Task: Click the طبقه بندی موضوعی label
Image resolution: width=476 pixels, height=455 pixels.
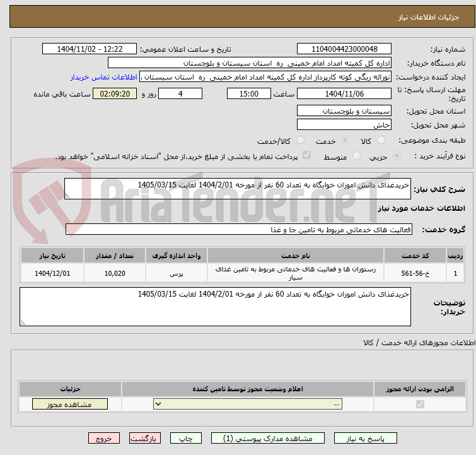Action: (432, 140)
